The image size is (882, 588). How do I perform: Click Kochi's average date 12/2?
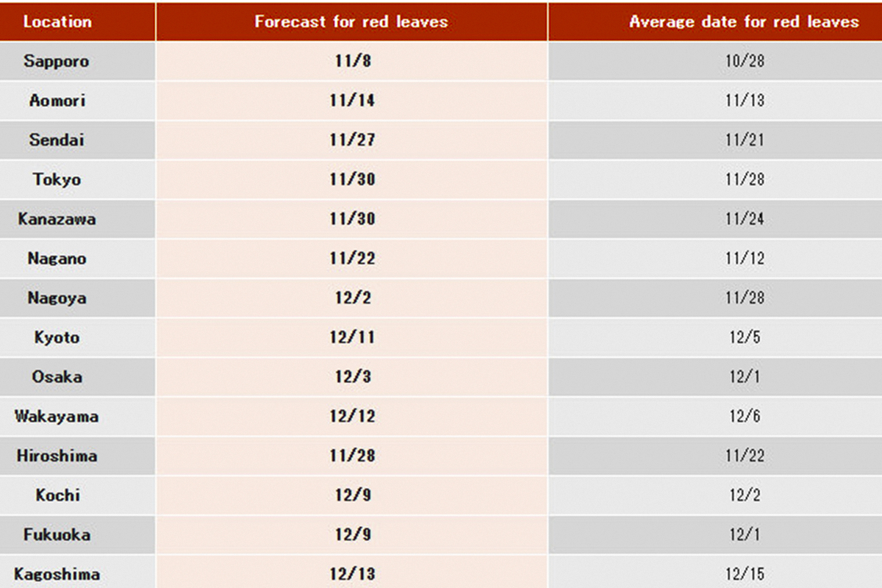coord(744,496)
